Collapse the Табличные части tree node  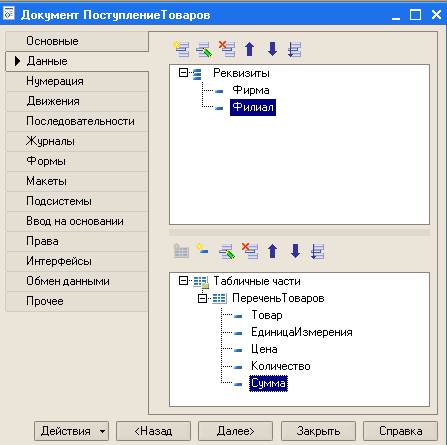(183, 281)
